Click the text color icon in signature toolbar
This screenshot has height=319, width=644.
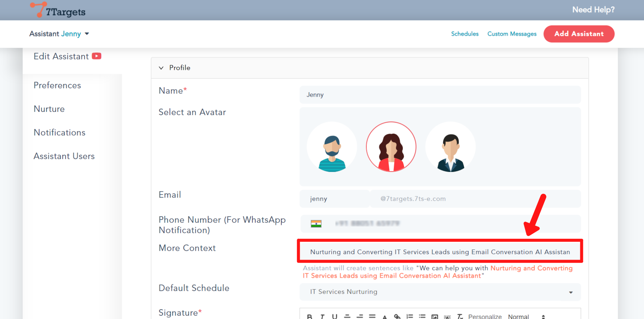pos(385,316)
